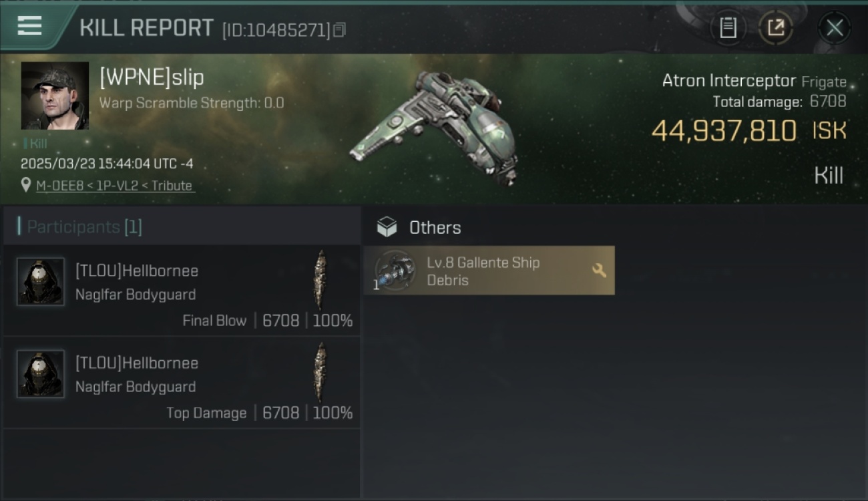Open Final Blow Hellbornee portrait
Viewport: 868px width, 501px height.
coord(41,281)
